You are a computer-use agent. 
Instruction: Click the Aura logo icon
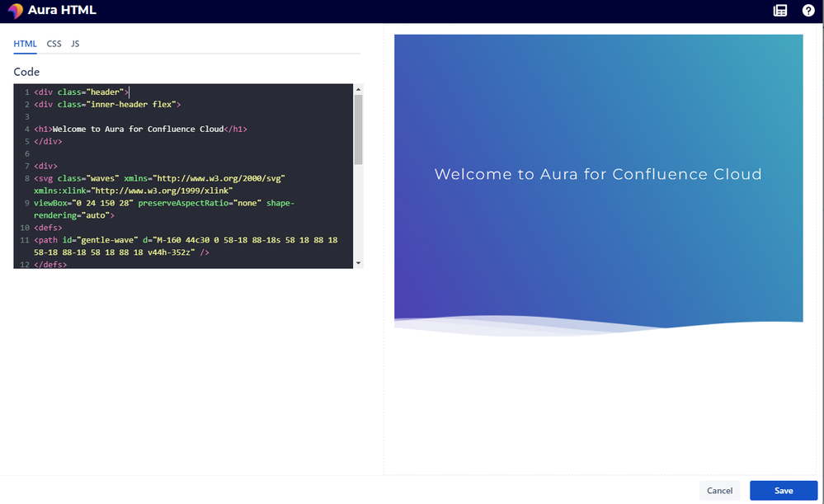[15, 11]
